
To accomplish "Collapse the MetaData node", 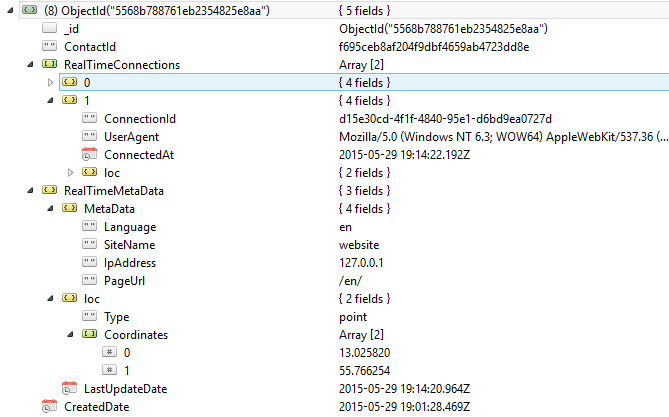I will [x=50, y=209].
